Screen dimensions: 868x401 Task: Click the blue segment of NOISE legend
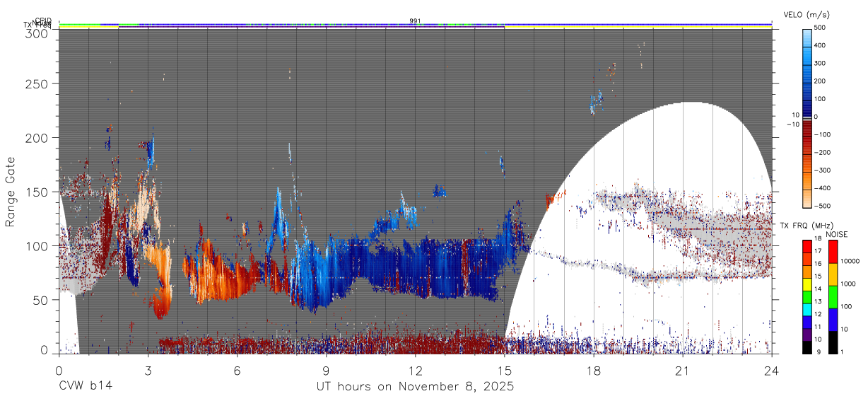pyautogui.click(x=833, y=320)
